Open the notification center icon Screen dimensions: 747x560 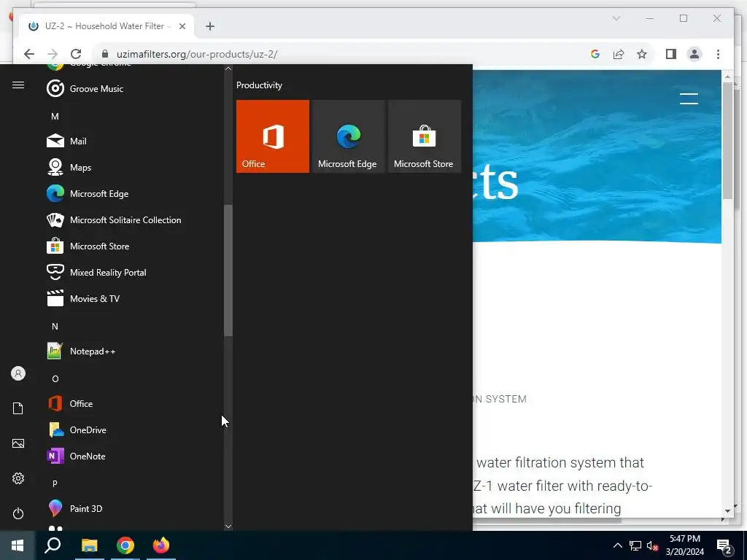[724, 545]
